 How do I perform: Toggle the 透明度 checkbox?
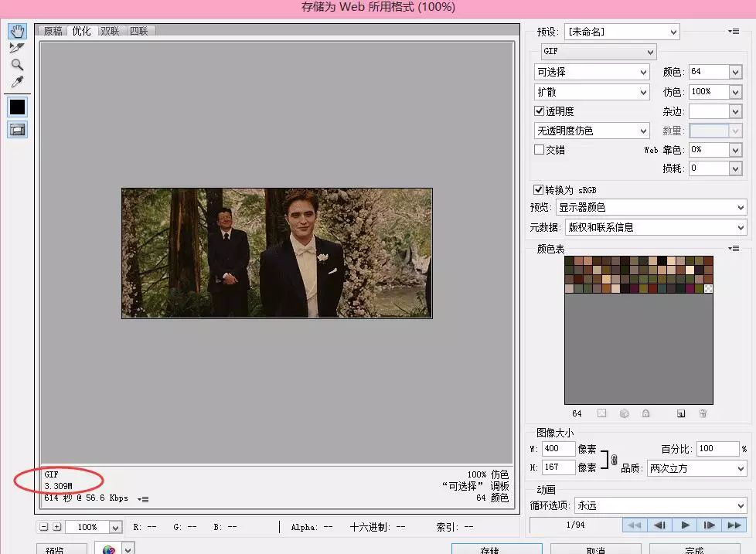point(539,110)
